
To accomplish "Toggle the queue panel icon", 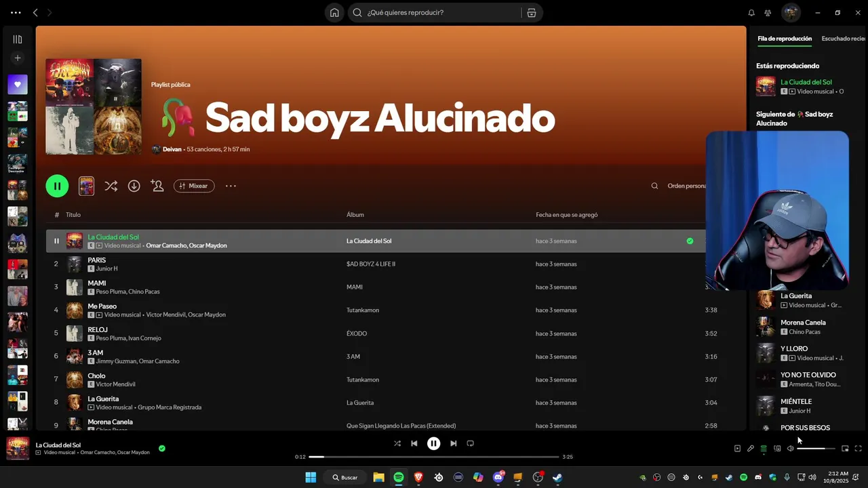I will pyautogui.click(x=764, y=449).
